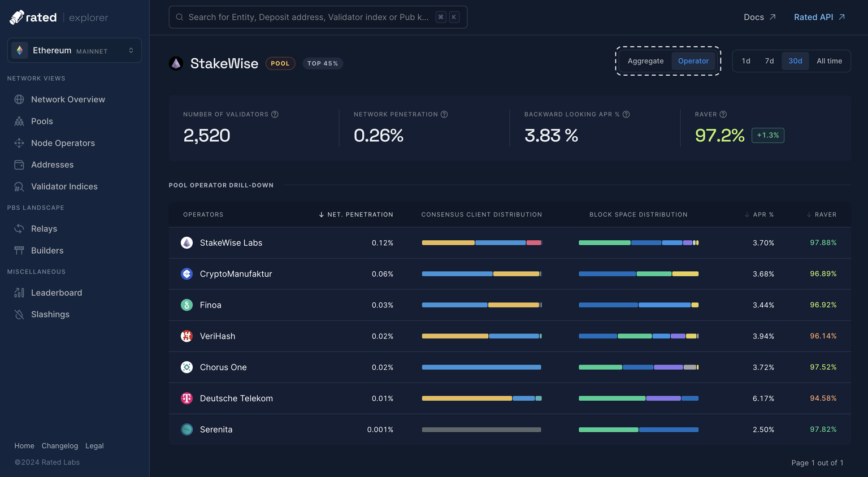Click the Relays arrows icon
The width and height of the screenshot is (868, 477).
[19, 229]
